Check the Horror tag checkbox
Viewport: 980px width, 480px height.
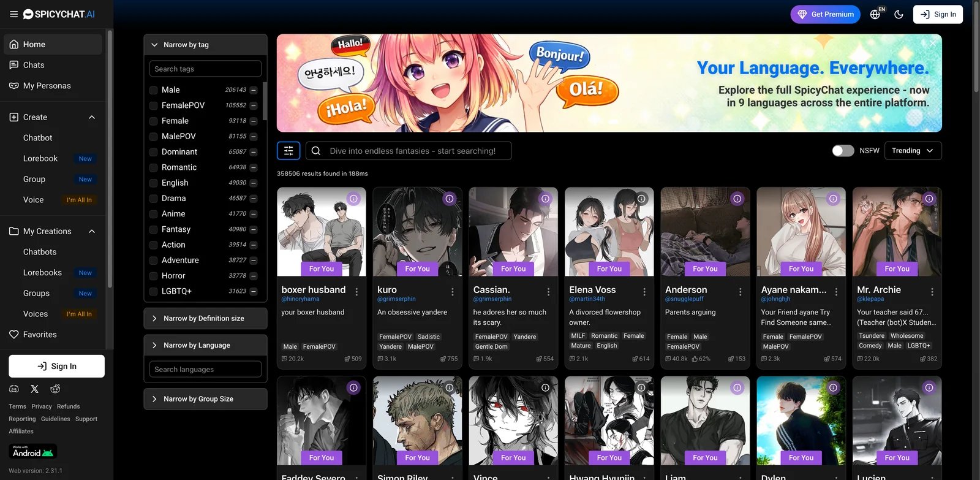pyautogui.click(x=154, y=276)
